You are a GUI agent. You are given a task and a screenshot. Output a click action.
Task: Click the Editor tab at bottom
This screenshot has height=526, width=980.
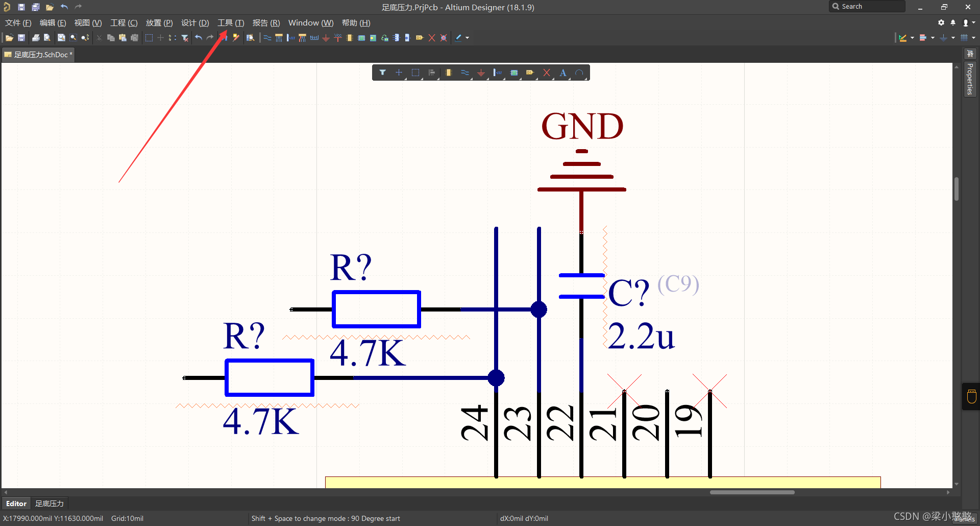click(x=16, y=504)
